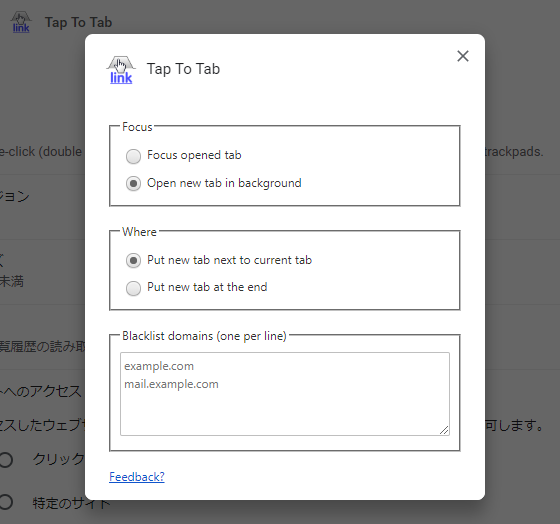Select Put new tab next to current tab

(133, 260)
